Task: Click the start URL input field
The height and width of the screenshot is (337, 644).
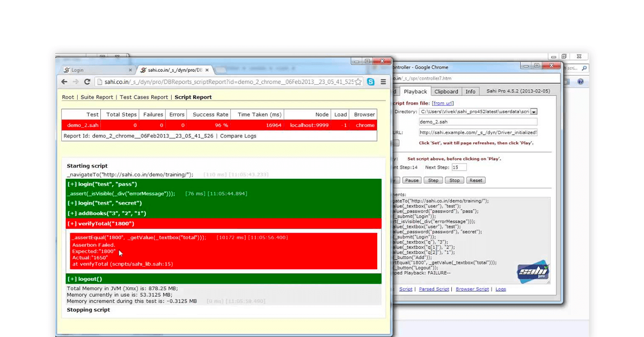Action: (x=478, y=132)
